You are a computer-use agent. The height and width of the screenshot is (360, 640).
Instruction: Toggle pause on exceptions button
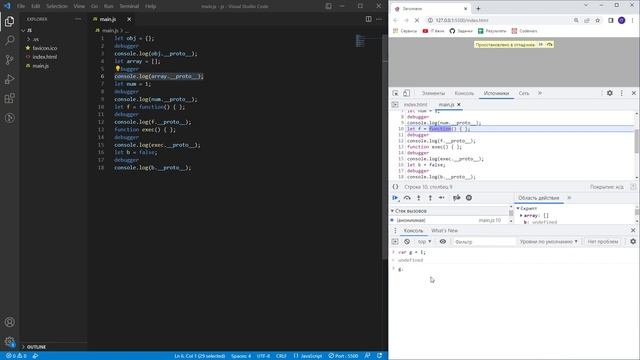pos(469,198)
